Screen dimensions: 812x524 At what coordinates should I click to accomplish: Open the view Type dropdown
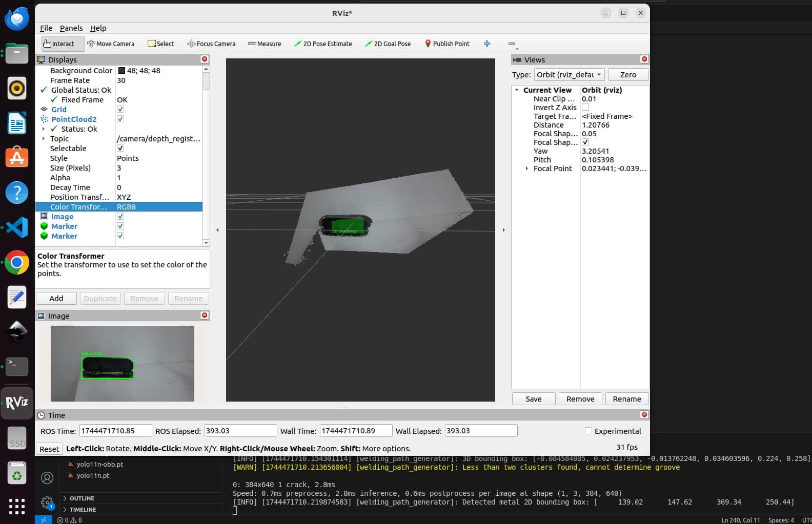570,75
